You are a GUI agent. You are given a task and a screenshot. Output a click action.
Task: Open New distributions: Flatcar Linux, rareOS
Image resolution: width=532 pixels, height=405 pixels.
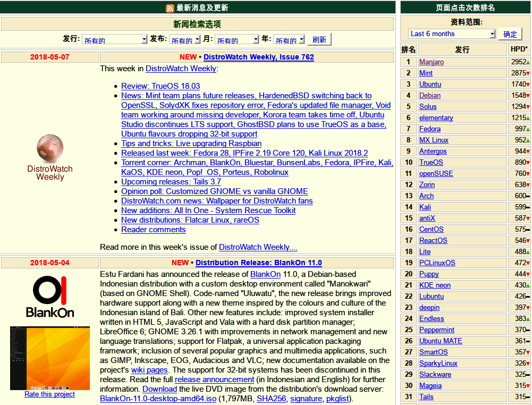point(190,220)
